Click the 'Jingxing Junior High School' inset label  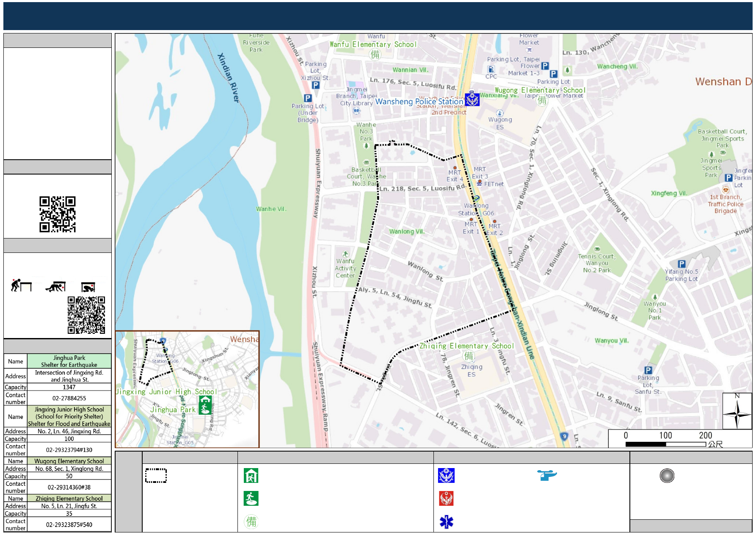point(166,392)
